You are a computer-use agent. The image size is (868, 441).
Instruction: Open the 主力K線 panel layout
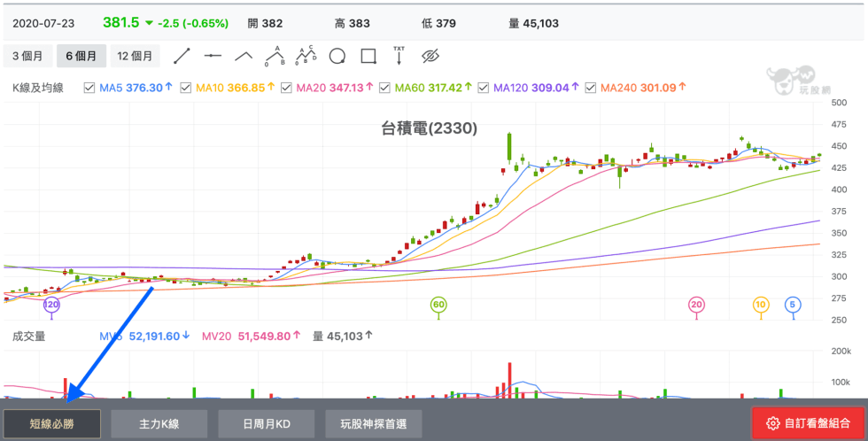click(x=159, y=424)
